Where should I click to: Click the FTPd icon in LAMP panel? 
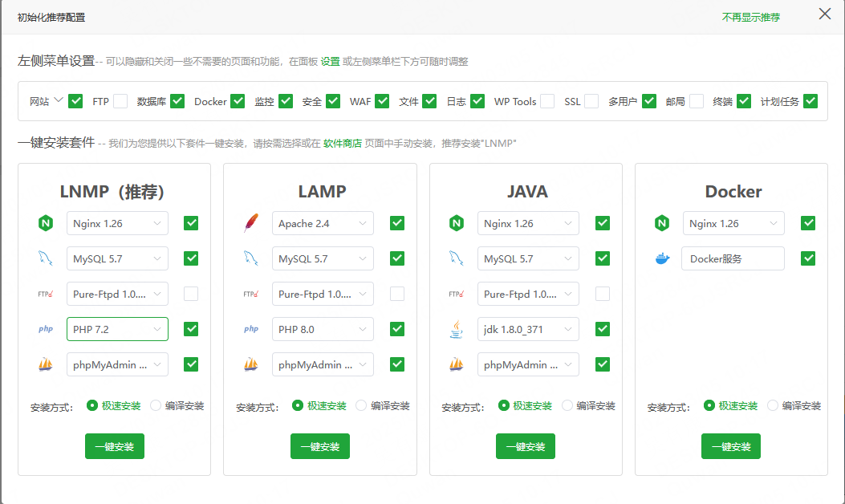click(x=250, y=294)
